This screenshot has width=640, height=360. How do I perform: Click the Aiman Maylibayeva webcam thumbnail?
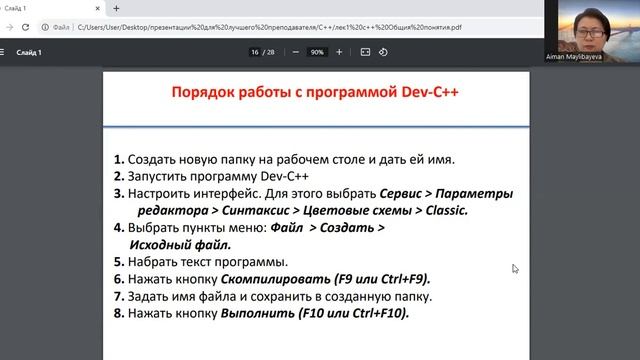(593, 31)
